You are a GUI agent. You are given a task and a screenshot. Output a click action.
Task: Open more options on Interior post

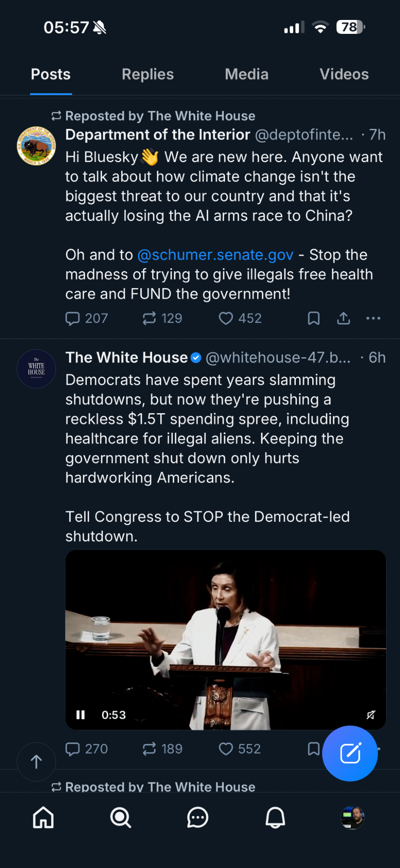pos(373,319)
